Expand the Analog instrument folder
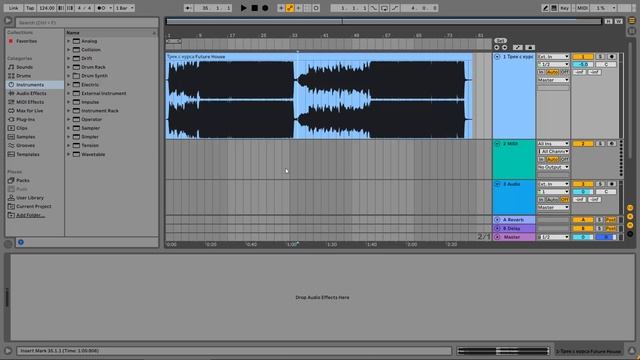 pos(69,41)
